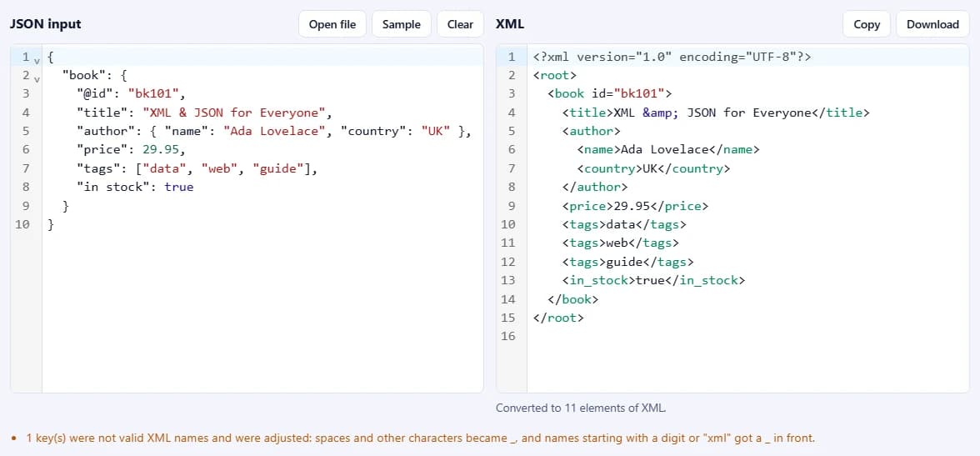Click the opening <root> tag
The height and width of the screenshot is (456, 980).
(x=555, y=76)
